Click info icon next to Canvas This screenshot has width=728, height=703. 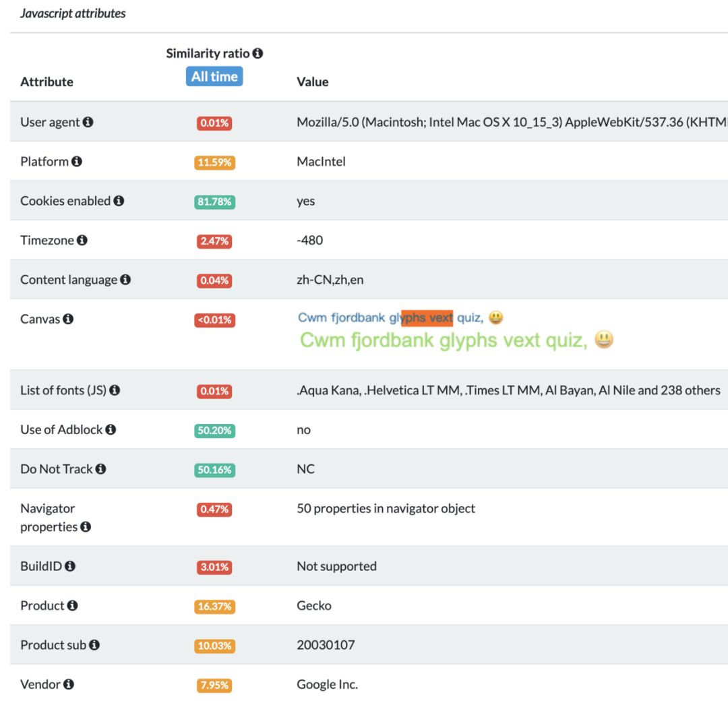click(x=68, y=319)
